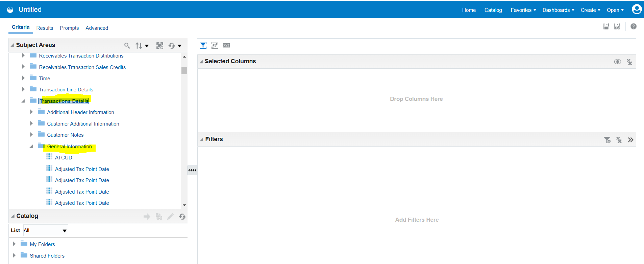Screen dimensions: 644x264
Task: Save the analysis
Action: click(x=606, y=26)
